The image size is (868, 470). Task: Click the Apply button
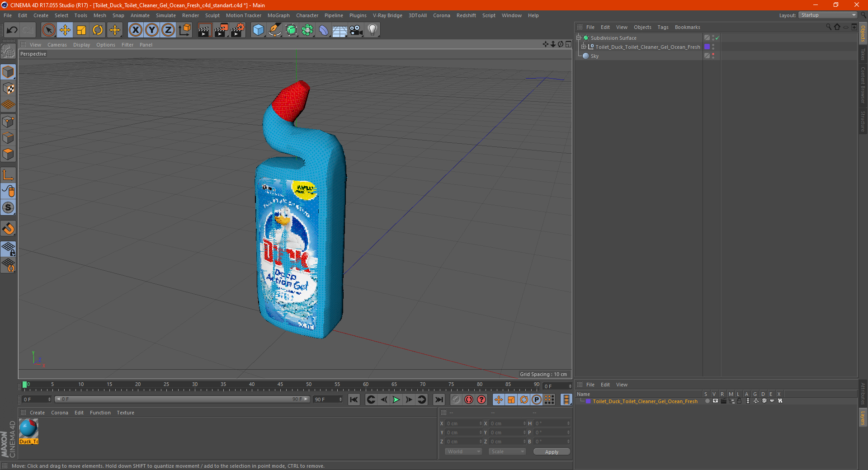click(552, 452)
